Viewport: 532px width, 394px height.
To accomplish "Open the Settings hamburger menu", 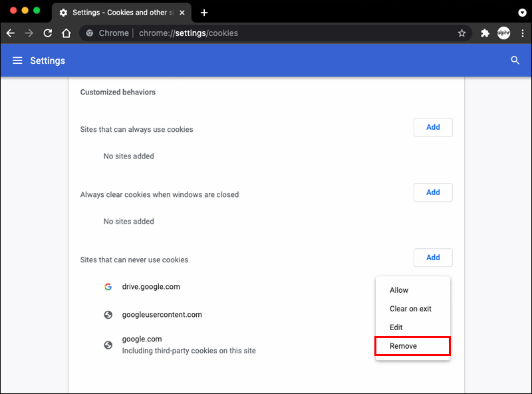I will [17, 61].
